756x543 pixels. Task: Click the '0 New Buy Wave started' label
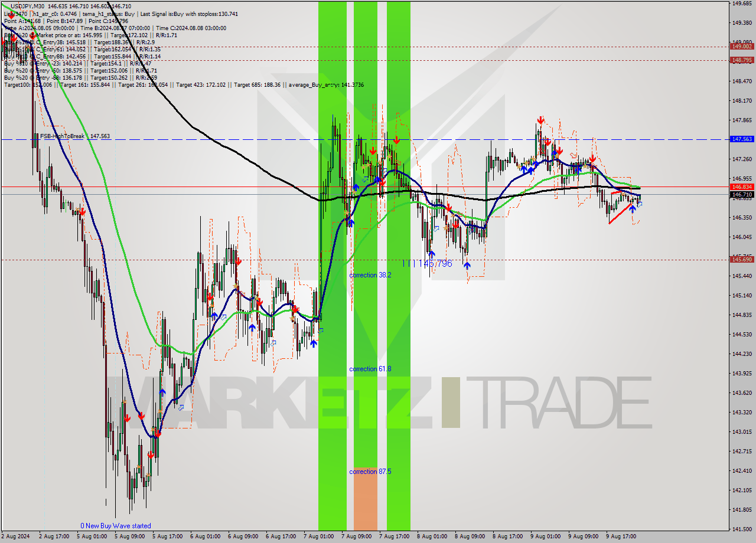[x=116, y=526]
